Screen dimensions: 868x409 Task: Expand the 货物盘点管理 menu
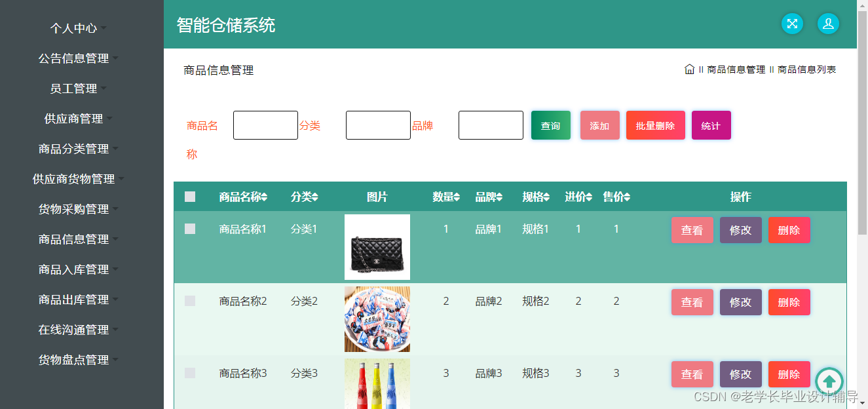(x=74, y=359)
